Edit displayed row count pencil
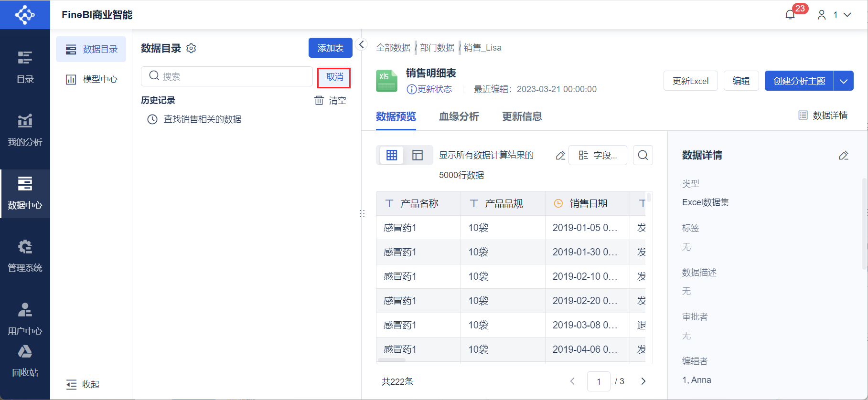 (560, 156)
